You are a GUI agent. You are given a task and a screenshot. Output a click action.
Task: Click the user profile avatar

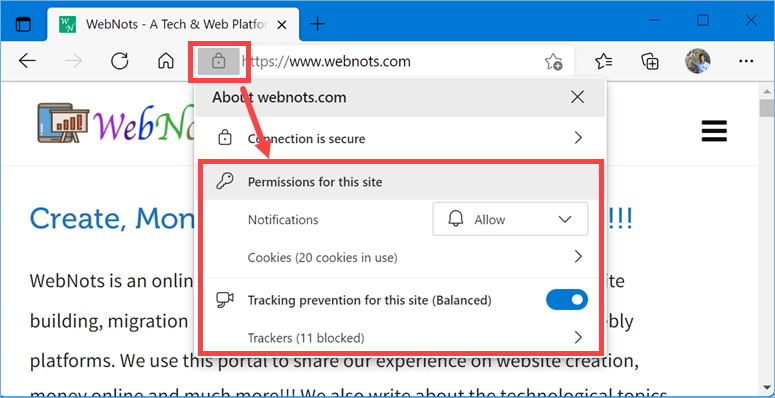click(697, 61)
